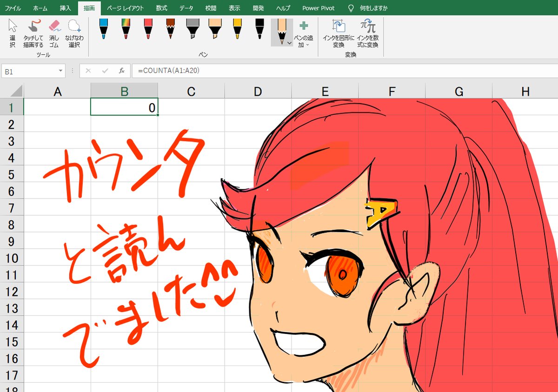Click the Name Box showing B1

[x=30, y=71]
